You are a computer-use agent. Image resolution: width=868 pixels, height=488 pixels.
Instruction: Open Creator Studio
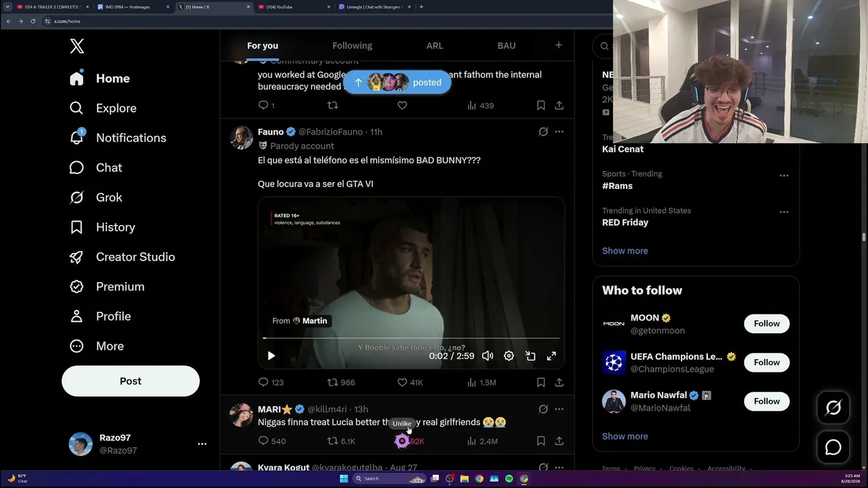[x=122, y=257]
